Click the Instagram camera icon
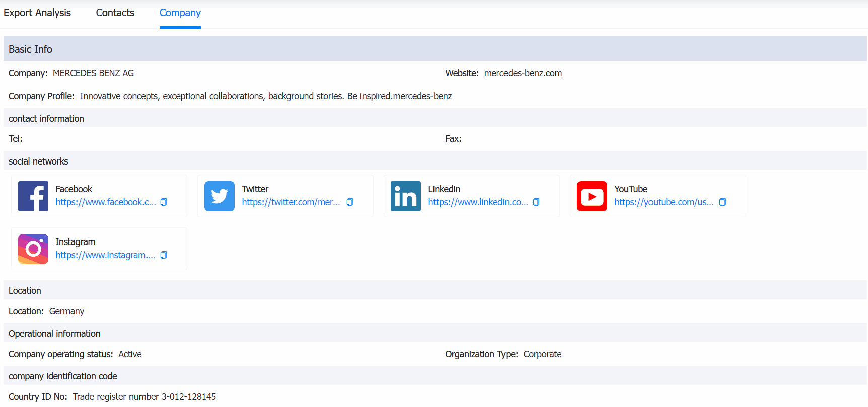This screenshot has width=868, height=407. [33, 249]
